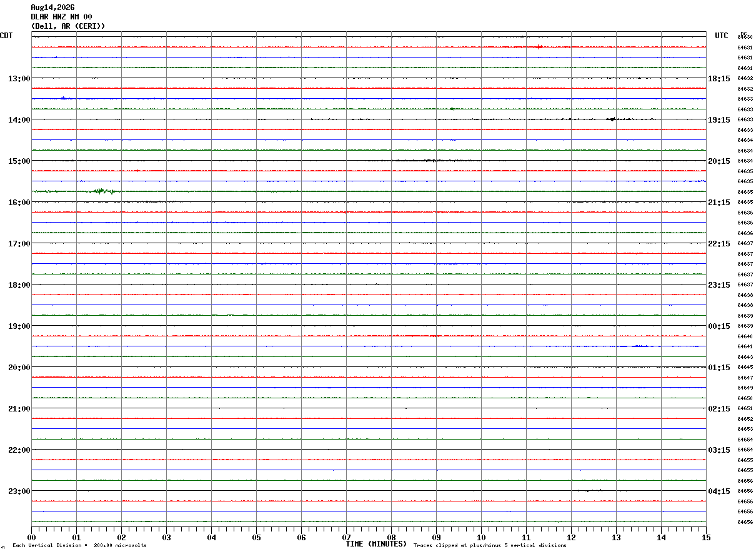
Task: Click the black event on the 14:00 trace
Action: [x=613, y=119]
